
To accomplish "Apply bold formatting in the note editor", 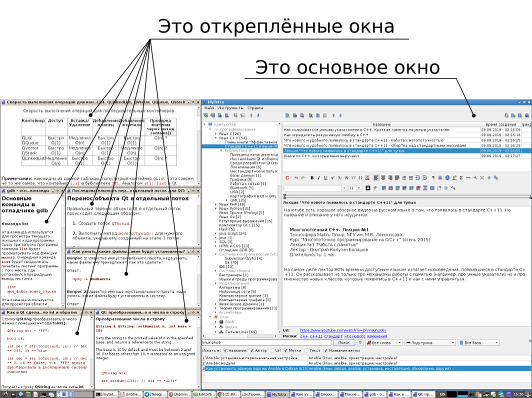I will (312, 178).
